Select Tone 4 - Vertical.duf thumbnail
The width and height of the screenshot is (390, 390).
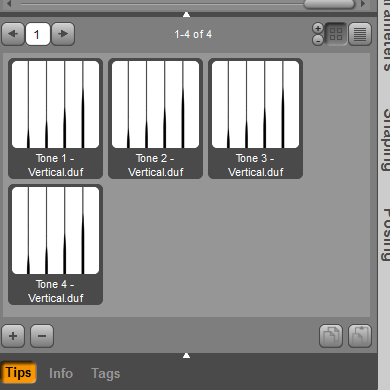coord(55,245)
